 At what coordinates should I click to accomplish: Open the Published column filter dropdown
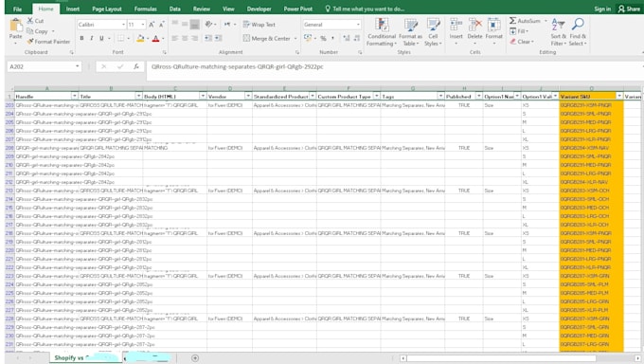(478, 96)
